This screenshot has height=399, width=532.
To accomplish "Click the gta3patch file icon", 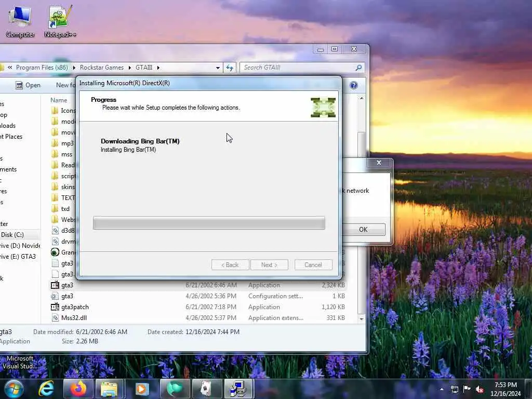I will tap(55, 307).
